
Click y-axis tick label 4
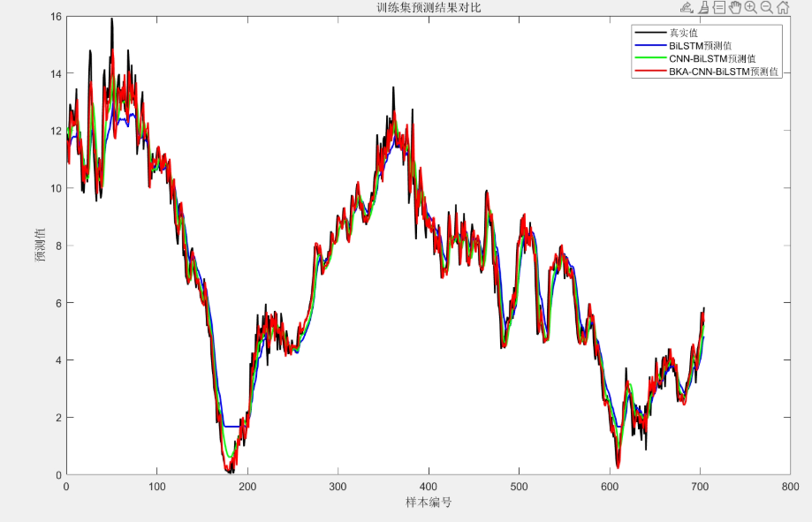coord(58,359)
